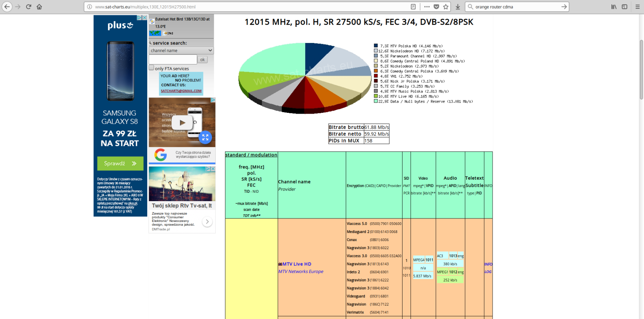Image resolution: width=644 pixels, height=319 pixels.
Task: Download the INI file icon
Action: click(x=168, y=33)
